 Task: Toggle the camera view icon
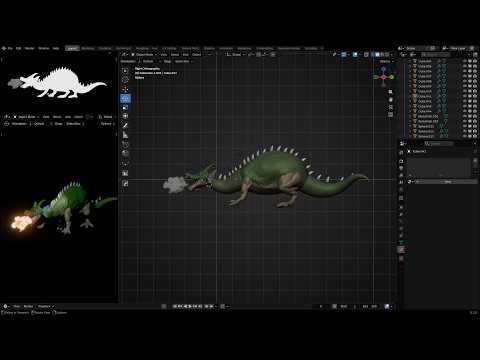tap(391, 107)
